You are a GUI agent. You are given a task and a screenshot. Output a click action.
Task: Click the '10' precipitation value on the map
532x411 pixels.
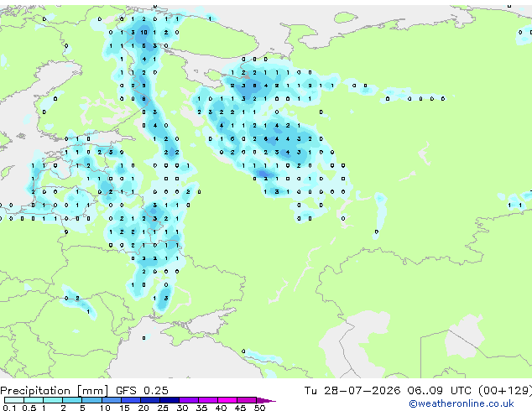143,33
